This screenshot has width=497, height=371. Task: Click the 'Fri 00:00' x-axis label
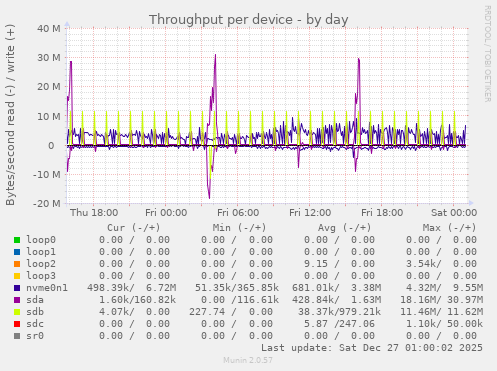point(166,213)
